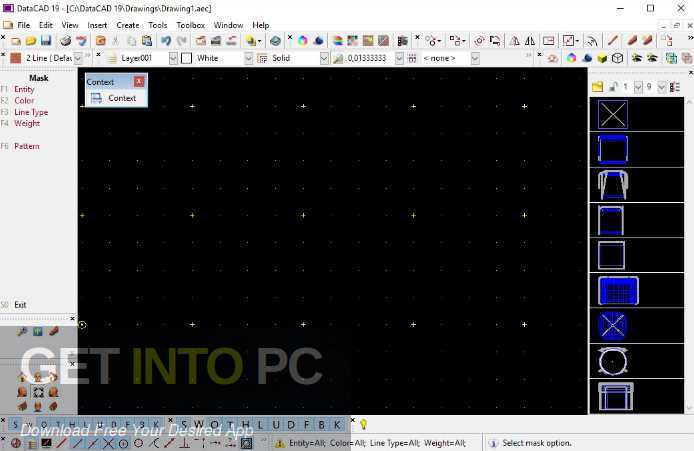This screenshot has width=694, height=451.
Task: Click the Open folder icon
Action: 31,41
